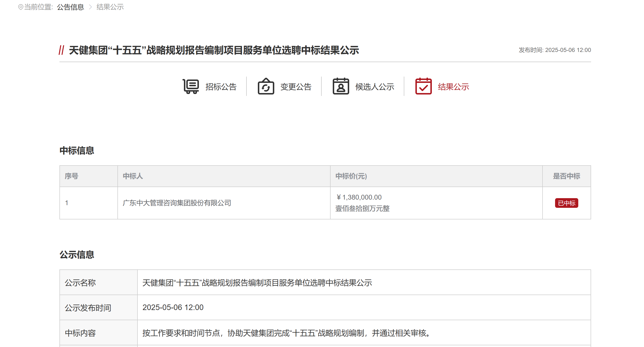Viewport: 644px width, 347px height.
Task: Click the bid price ¥1,380,000.00
Action: pos(359,197)
